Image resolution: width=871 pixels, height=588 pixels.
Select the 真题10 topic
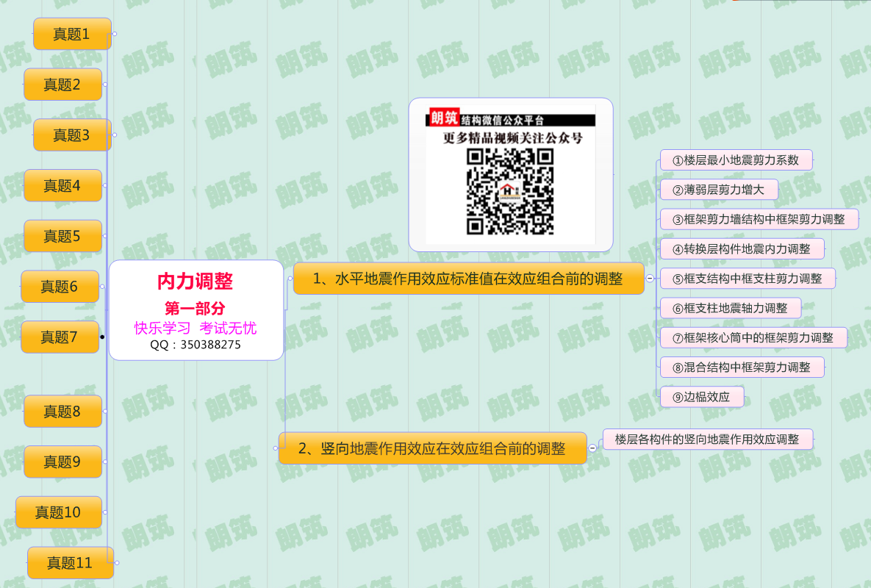[x=59, y=512]
